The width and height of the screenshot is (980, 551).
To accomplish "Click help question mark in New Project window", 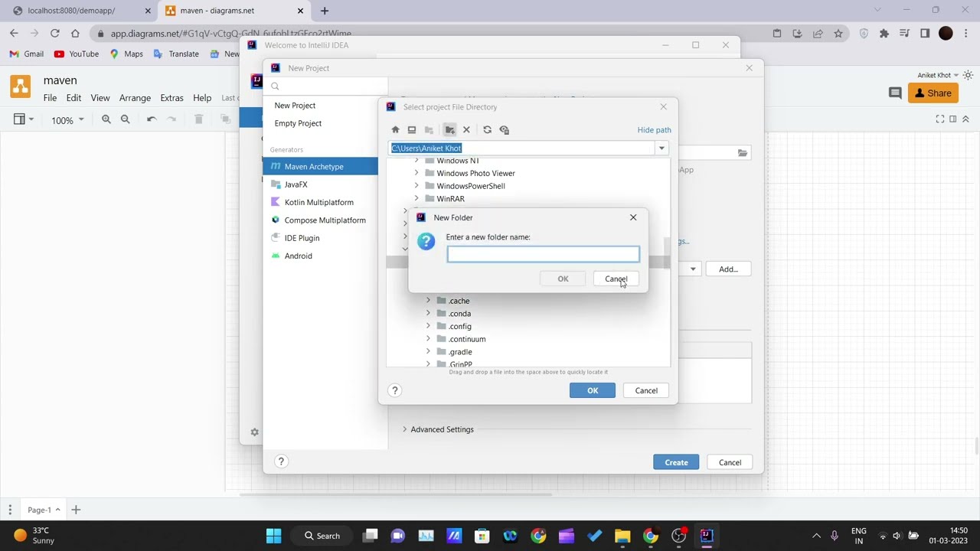I will [281, 461].
